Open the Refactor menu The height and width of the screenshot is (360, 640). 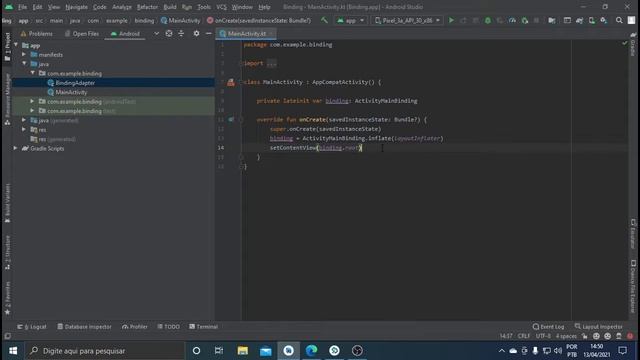(x=147, y=7)
